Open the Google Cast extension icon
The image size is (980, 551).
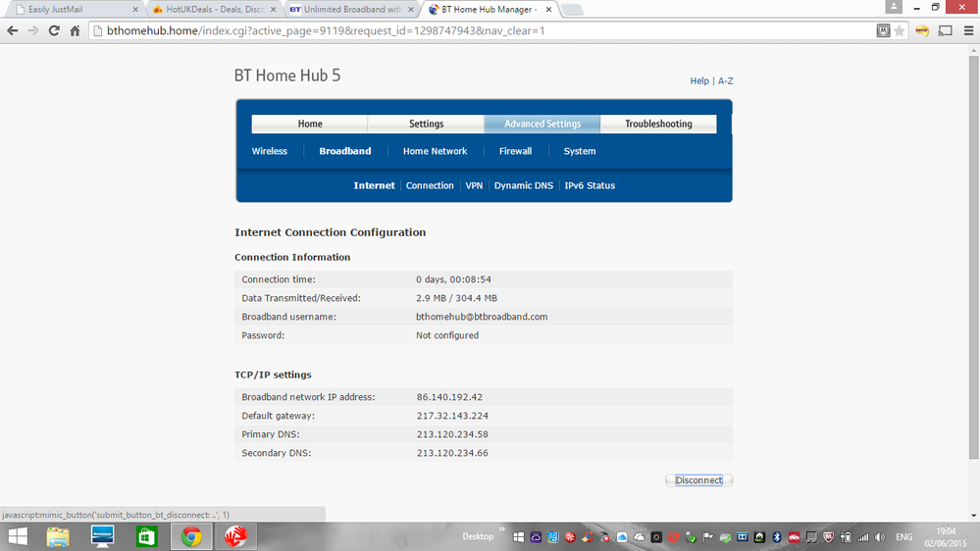tap(945, 30)
